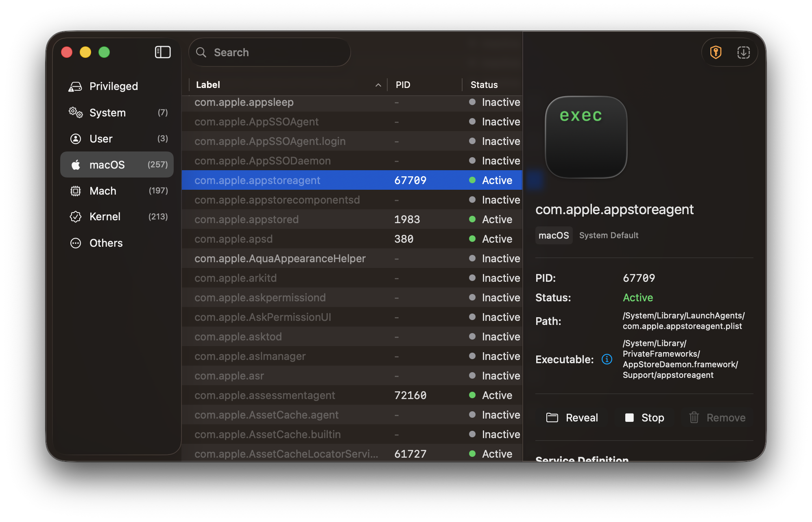Click the exec app icon
This screenshot has width=812, height=522.
tap(586, 138)
